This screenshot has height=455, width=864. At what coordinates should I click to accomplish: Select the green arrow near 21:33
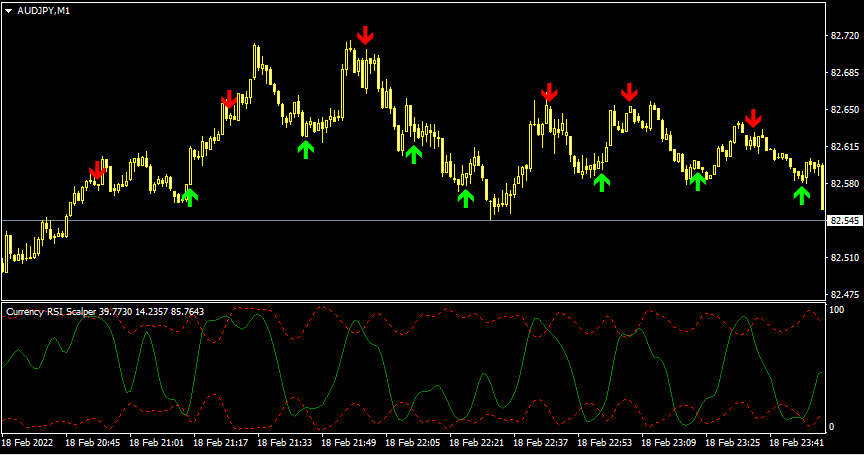tap(305, 149)
